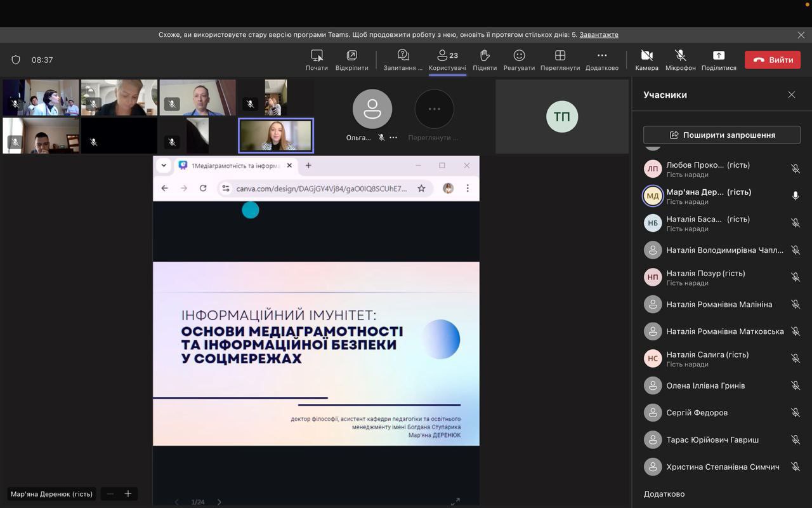Select the highlighted presenter video thumbnail
Image resolution: width=812 pixels, height=508 pixels.
tap(276, 135)
